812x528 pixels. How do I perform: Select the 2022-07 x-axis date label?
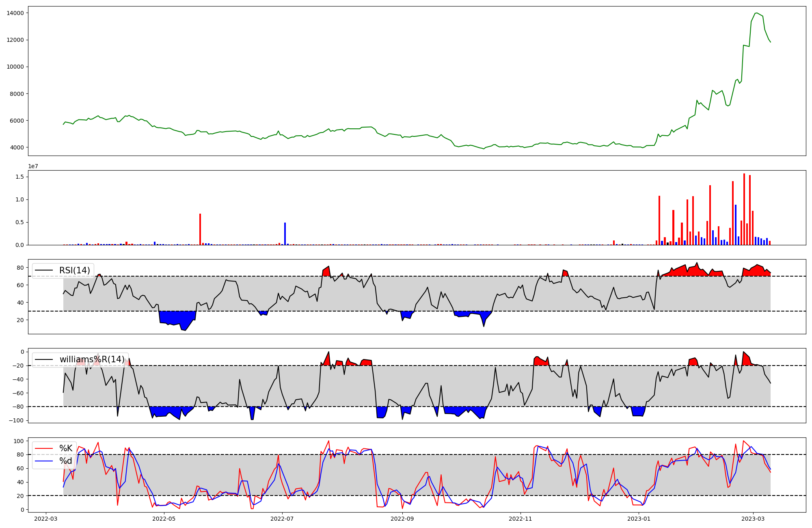point(282,519)
